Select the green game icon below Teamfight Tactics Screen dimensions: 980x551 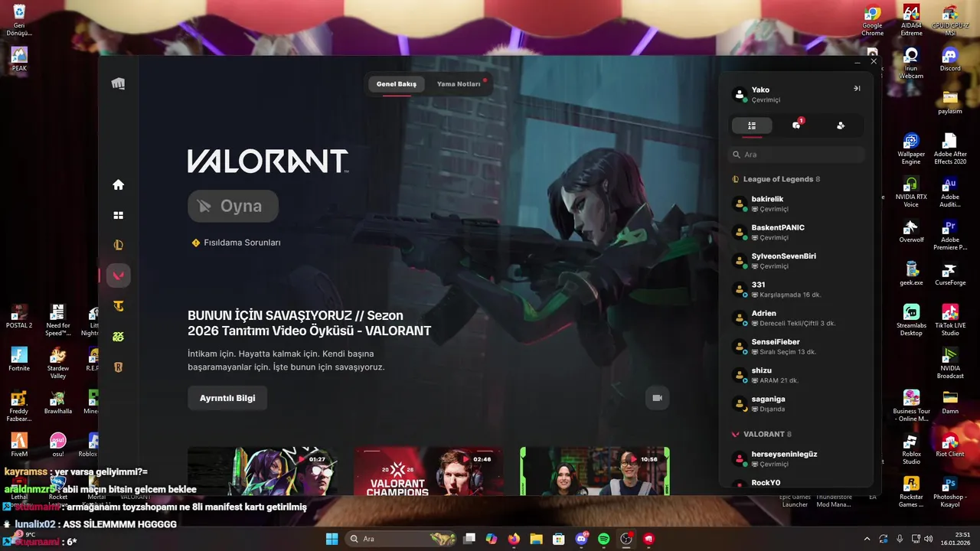coord(118,337)
